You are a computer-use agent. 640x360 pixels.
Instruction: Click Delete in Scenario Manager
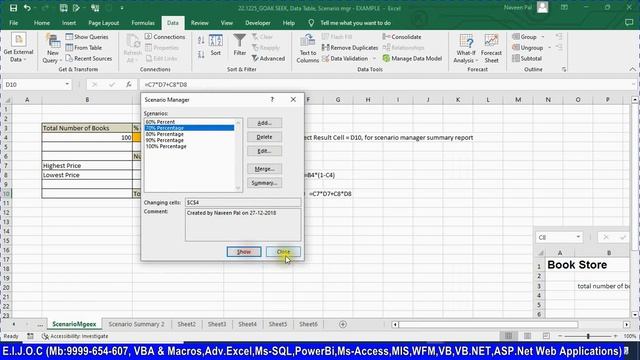[x=264, y=137]
